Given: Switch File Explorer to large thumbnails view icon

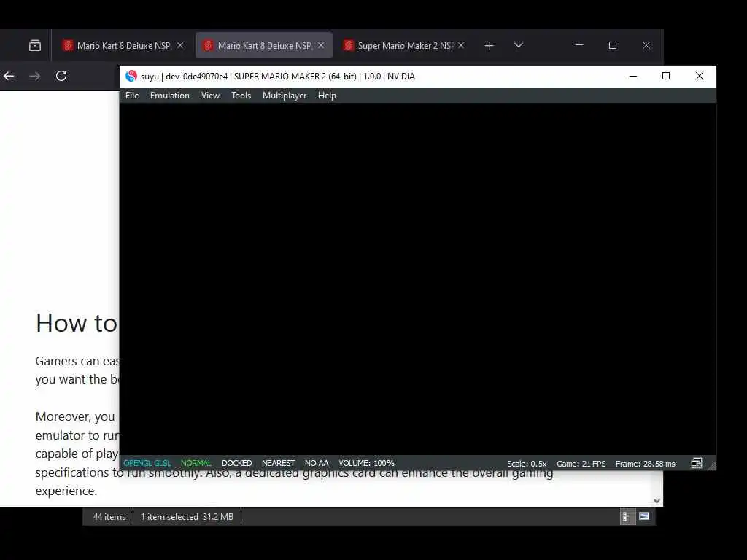Looking at the screenshot, I should (644, 516).
